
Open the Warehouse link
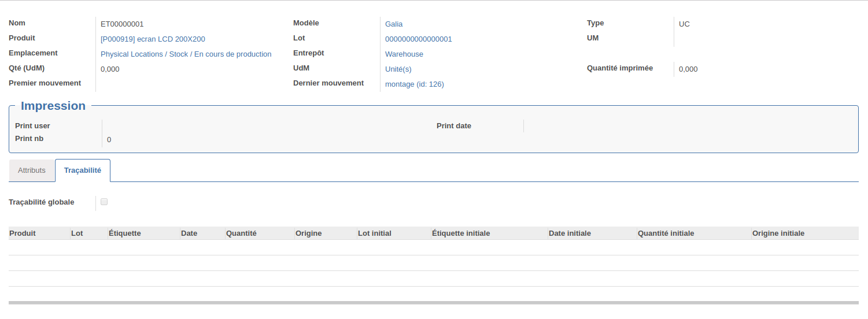click(404, 54)
